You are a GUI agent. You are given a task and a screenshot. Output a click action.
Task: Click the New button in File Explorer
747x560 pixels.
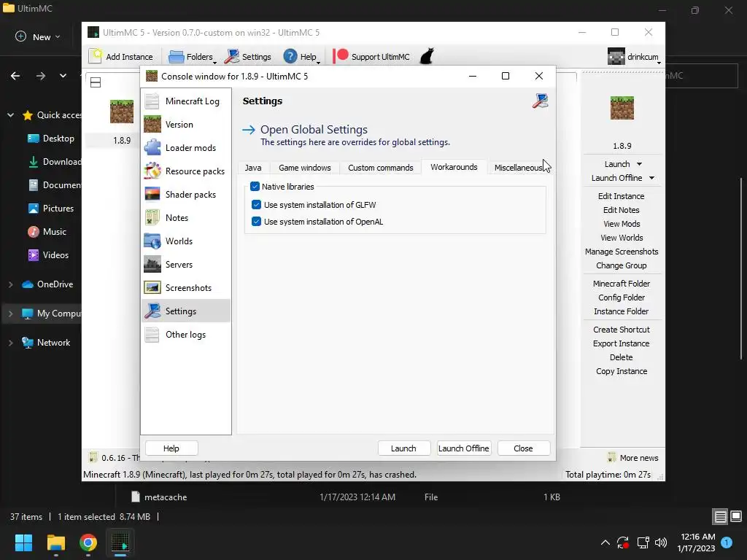tap(38, 36)
